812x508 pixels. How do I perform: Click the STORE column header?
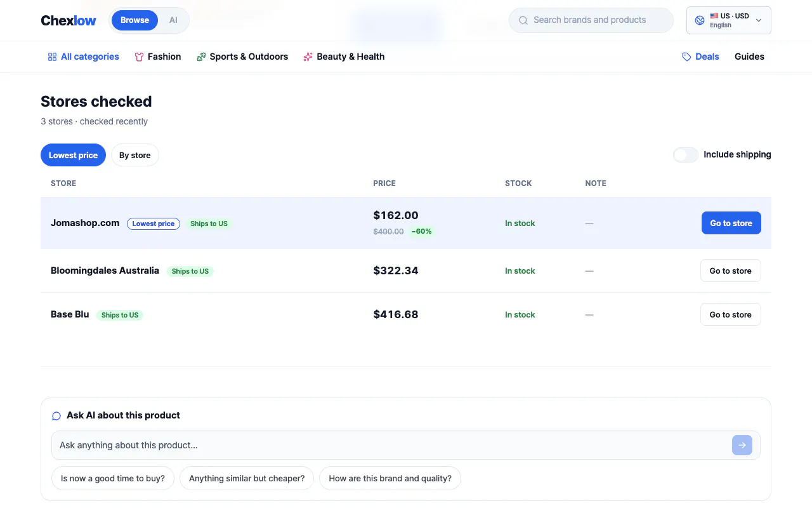pos(63,184)
